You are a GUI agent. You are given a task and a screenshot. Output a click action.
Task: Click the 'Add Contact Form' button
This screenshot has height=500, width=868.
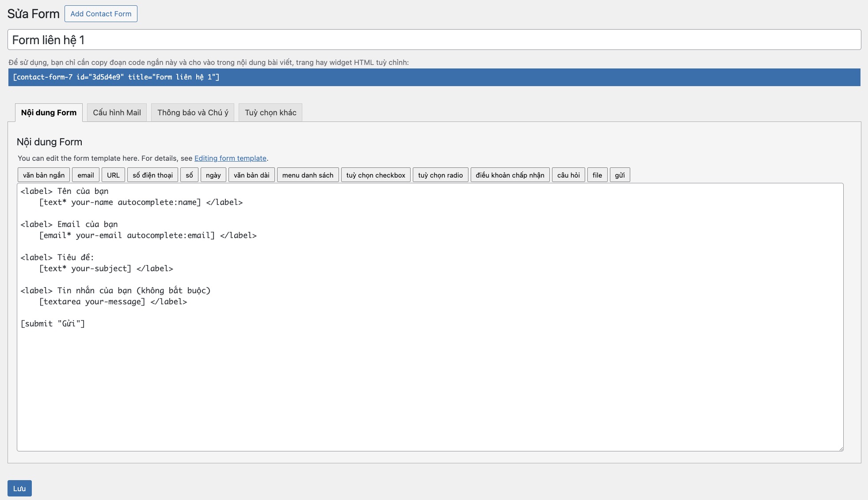[x=101, y=13]
